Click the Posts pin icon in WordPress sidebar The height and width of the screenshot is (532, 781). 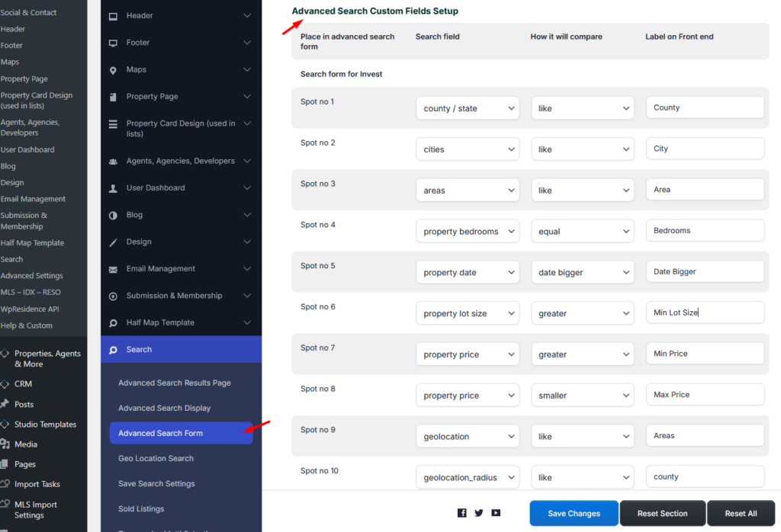5,404
